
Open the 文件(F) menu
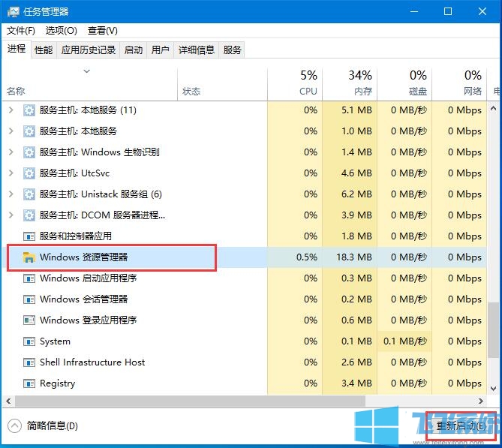coord(21,31)
